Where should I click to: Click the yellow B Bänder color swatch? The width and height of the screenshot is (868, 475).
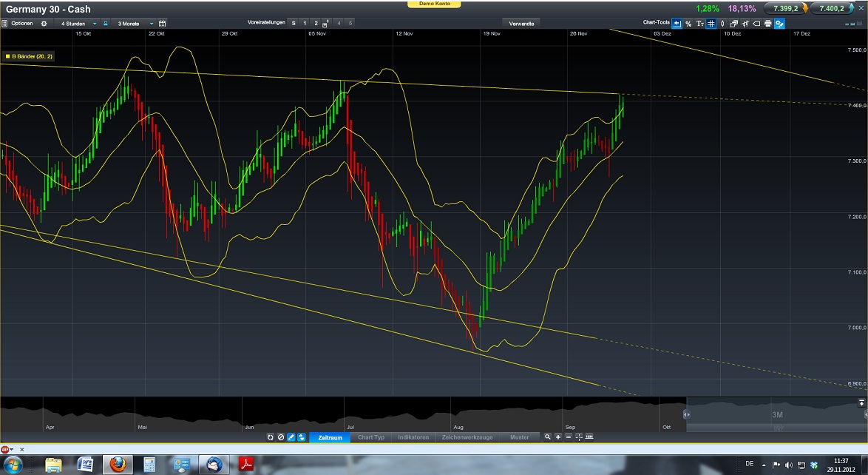point(7,56)
